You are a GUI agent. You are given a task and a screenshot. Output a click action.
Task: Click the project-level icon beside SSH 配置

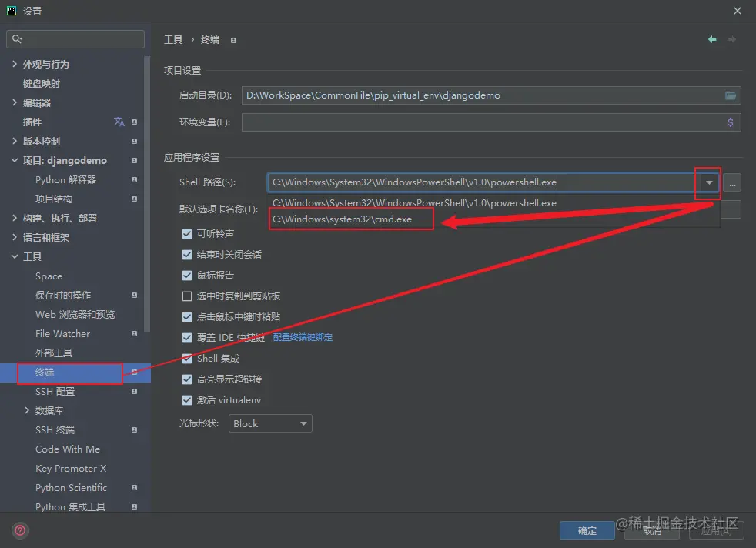coord(134,391)
